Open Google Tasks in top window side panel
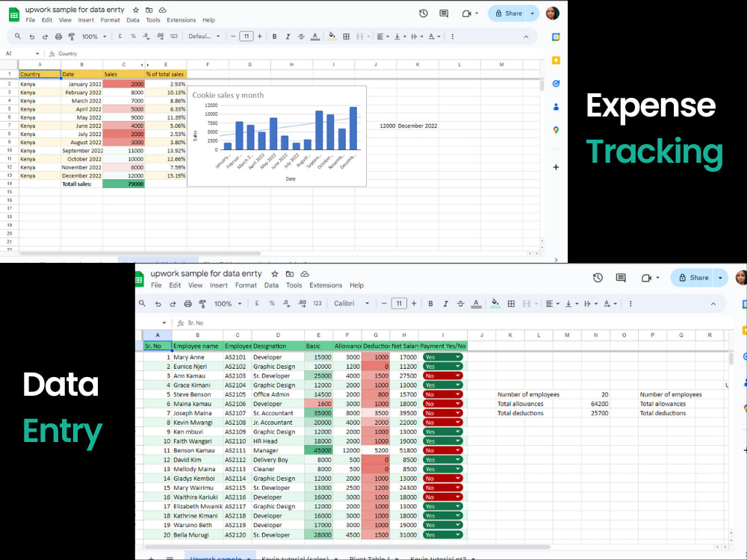 [556, 84]
